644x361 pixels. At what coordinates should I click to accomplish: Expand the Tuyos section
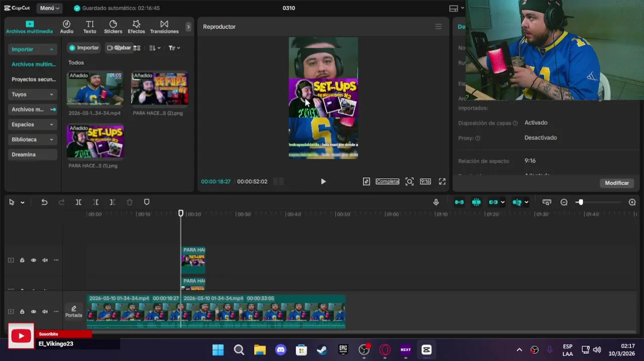[x=33, y=94]
